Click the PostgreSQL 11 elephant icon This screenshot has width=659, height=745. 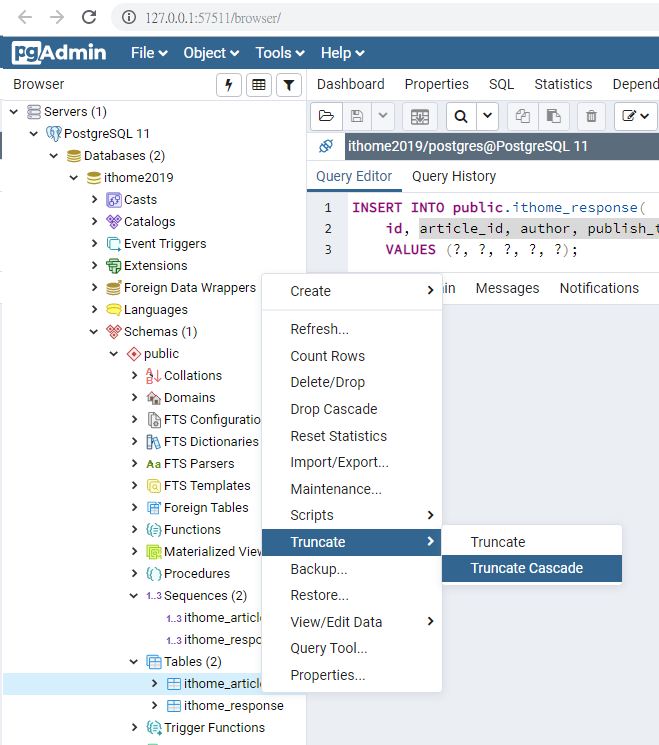53,134
